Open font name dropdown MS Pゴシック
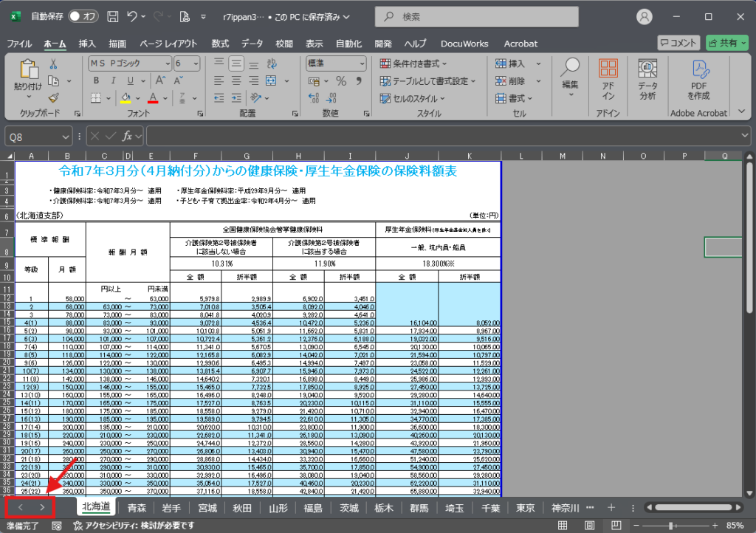Screen dimensions: 756x533 pos(168,63)
